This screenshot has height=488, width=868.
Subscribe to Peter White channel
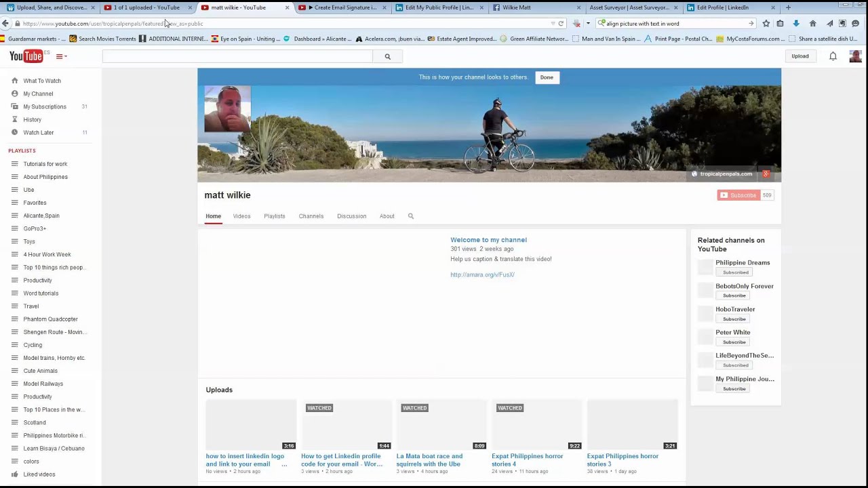click(x=734, y=342)
